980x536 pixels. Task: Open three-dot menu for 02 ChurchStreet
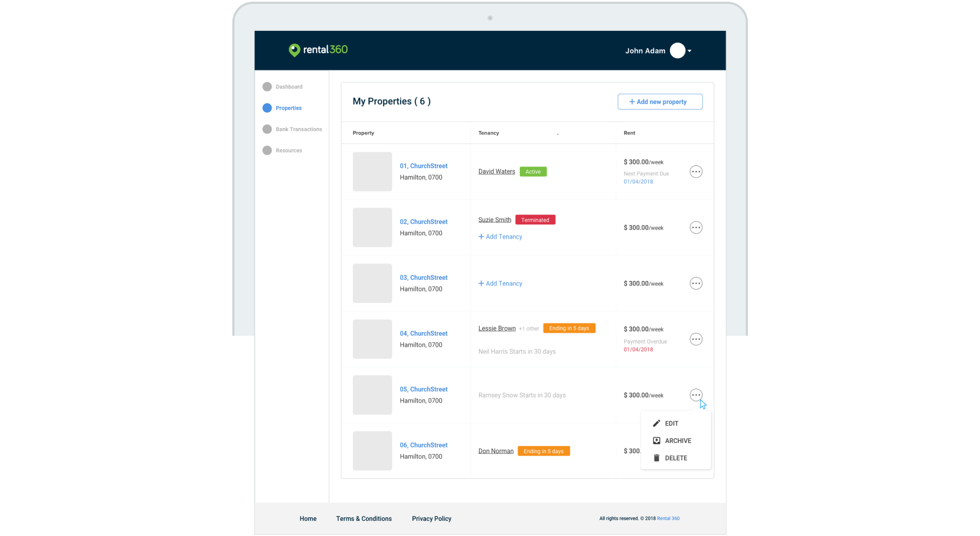696,227
